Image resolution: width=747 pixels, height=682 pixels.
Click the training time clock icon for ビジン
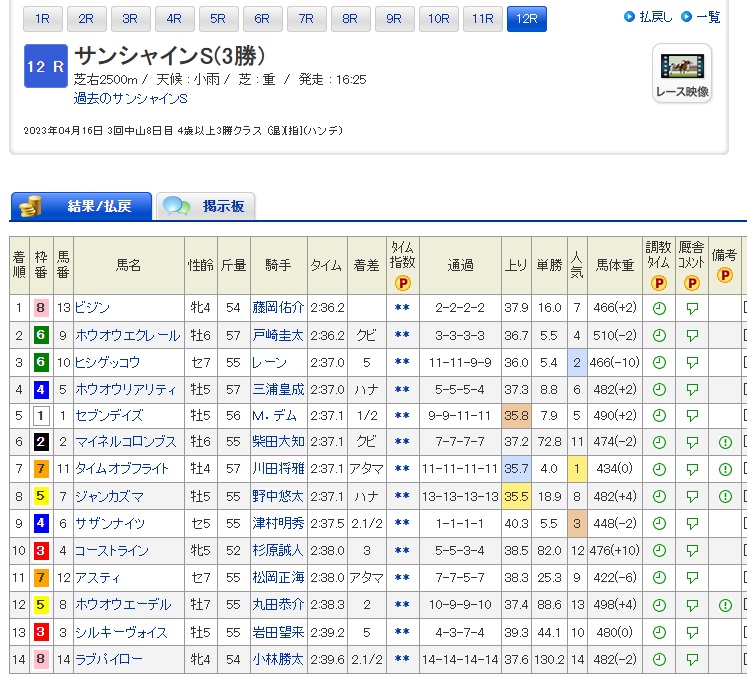(658, 309)
